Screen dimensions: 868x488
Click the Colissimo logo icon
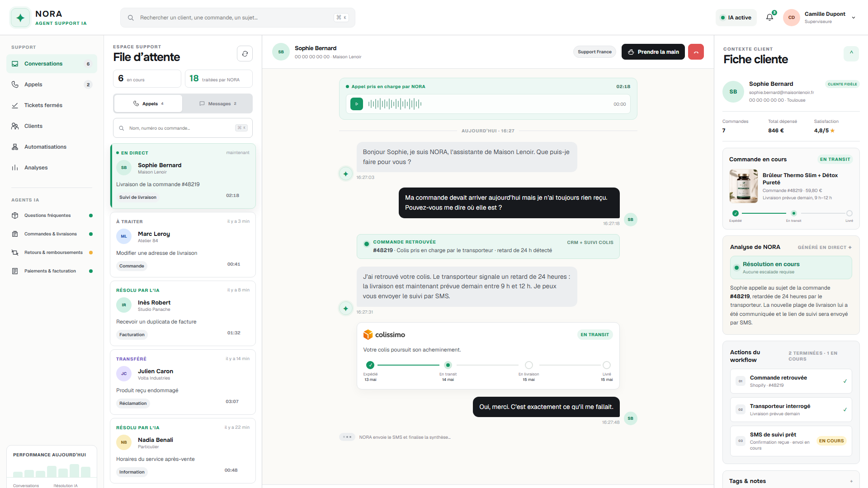pos(368,334)
